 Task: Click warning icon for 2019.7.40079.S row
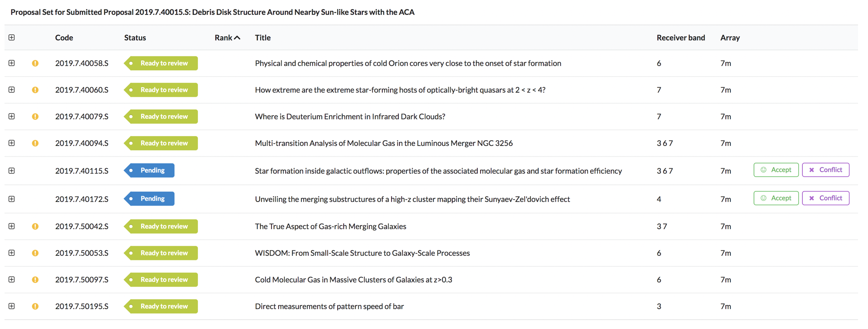tap(35, 117)
